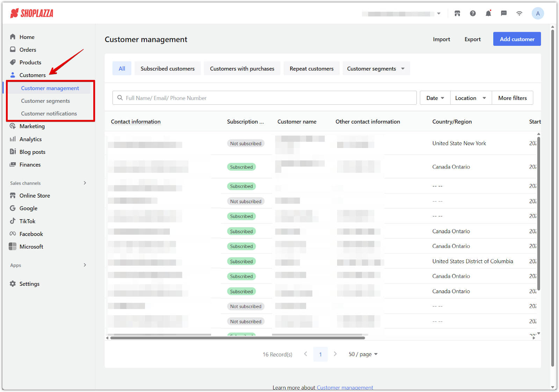The image size is (559, 392).
Task: Click the 16 Record(s) count text
Action: click(277, 354)
